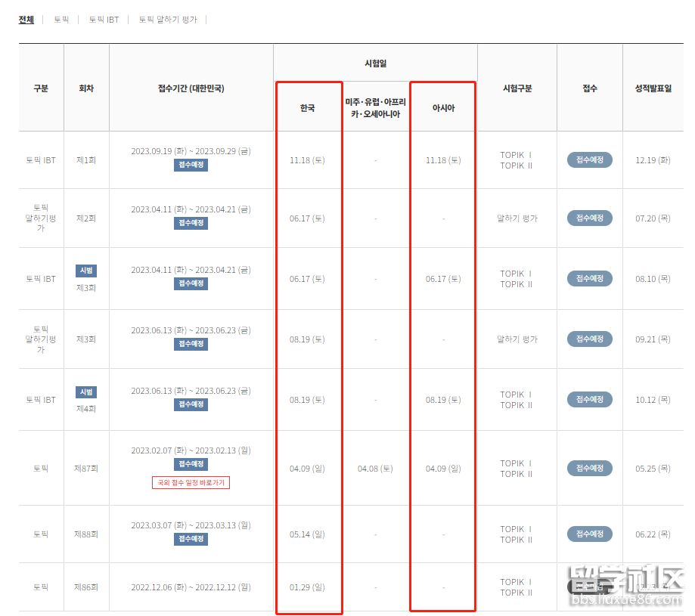
Task: Click the 시범 badge above 제3회
Action: click(x=86, y=271)
